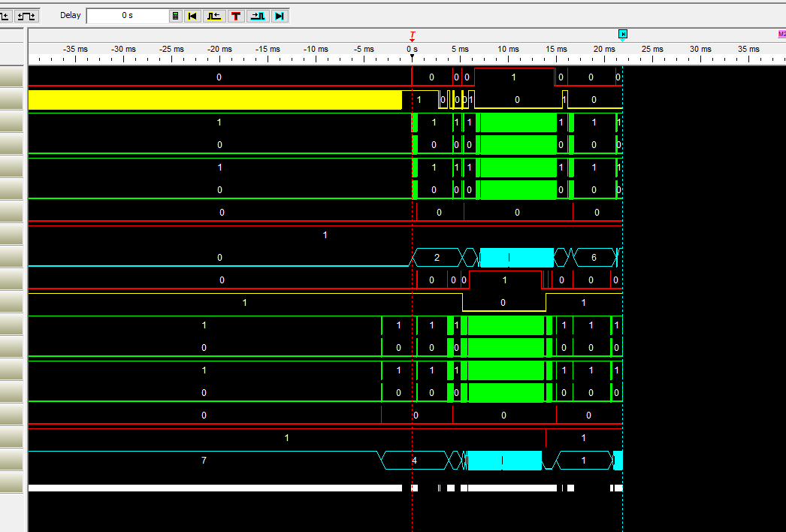Click the pulse waveform icon with arrows
786x532 pixels.
[x=26, y=16]
